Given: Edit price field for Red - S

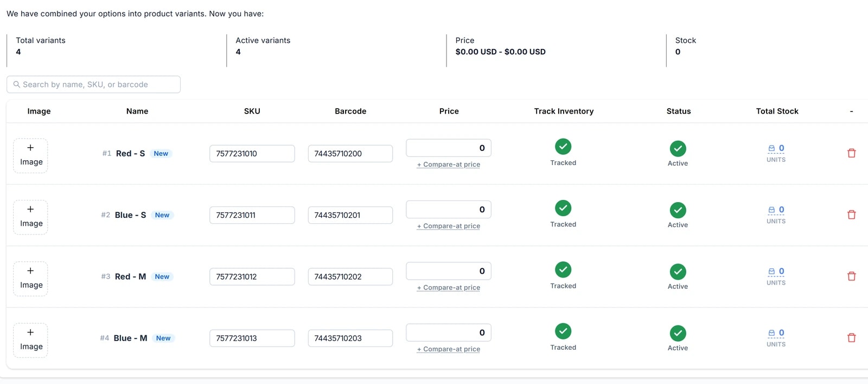Looking at the screenshot, I should [449, 148].
